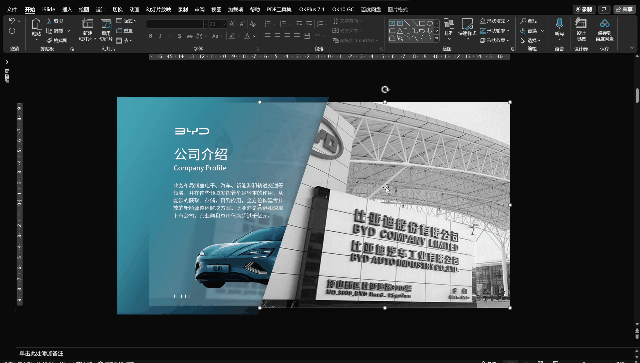Click the slide Layout icon

[x=119, y=21]
